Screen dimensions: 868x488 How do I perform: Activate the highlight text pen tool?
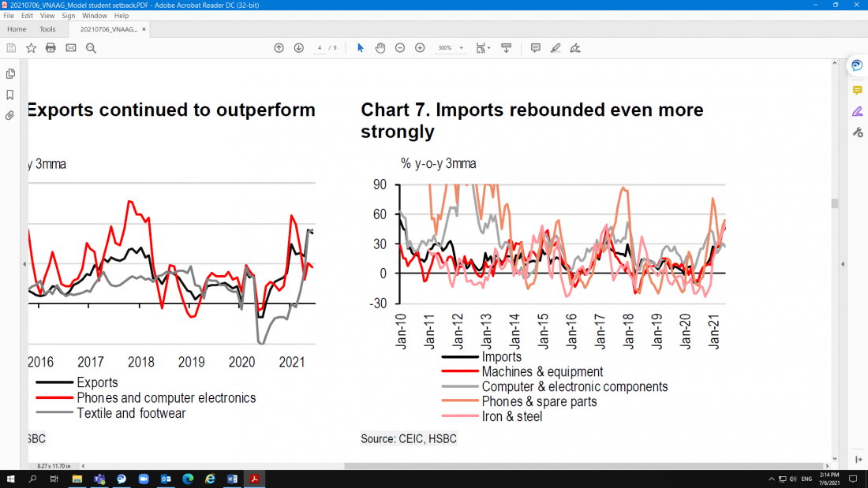556,48
